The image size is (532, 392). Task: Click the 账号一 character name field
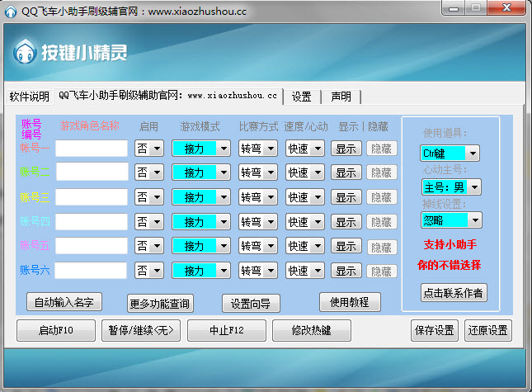coord(92,149)
